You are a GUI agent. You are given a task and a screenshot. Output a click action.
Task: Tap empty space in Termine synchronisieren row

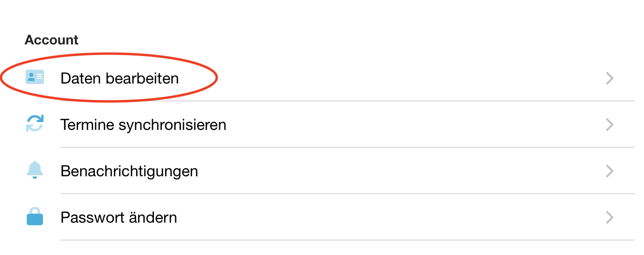(410, 125)
